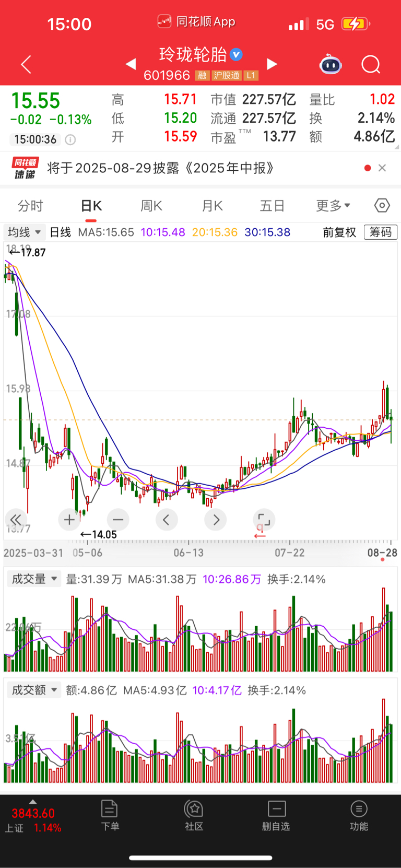Tap stock code 601966
Image resolution: width=401 pixels, height=868 pixels.
tap(167, 75)
